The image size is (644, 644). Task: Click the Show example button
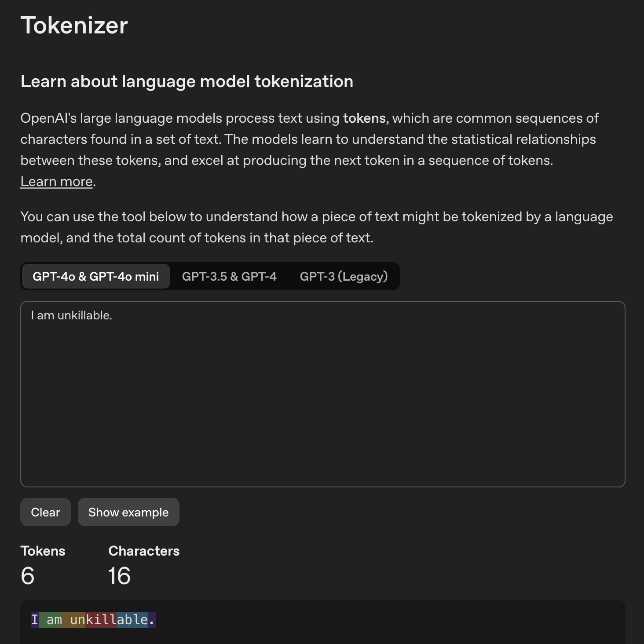128,512
